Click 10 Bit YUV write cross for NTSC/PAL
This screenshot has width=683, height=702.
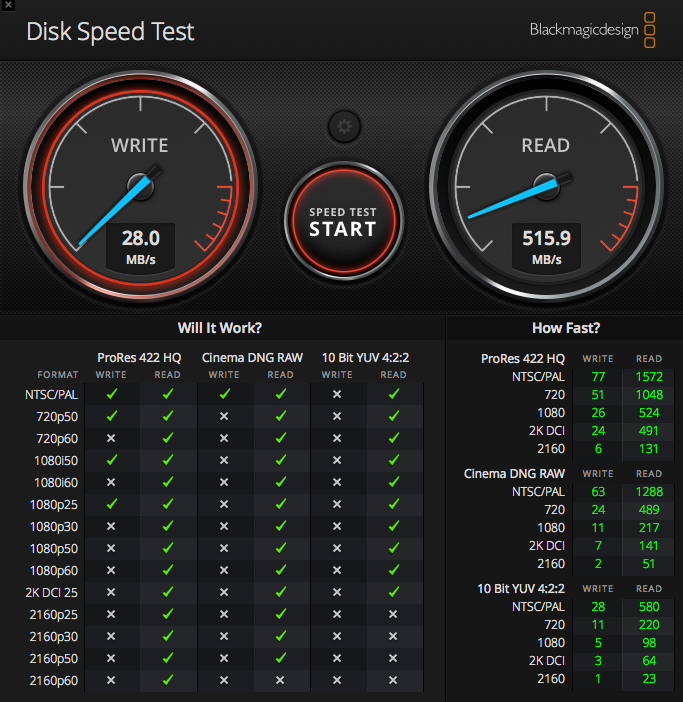[337, 394]
